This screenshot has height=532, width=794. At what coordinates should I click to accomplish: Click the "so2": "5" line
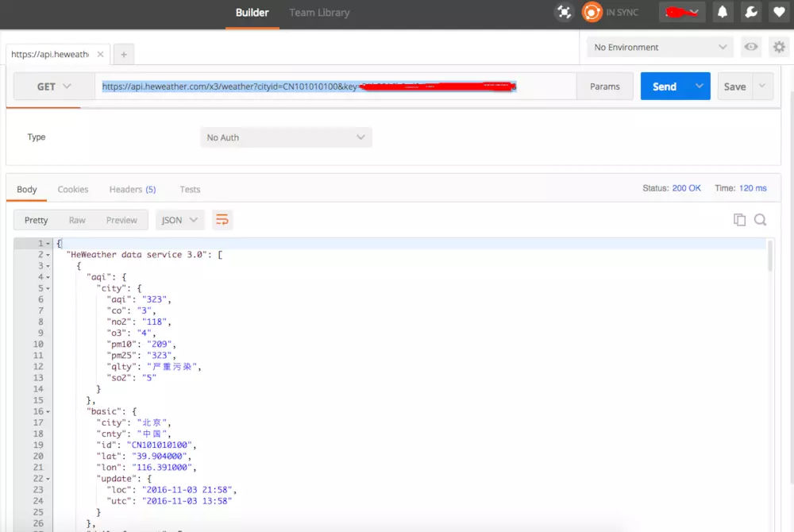(131, 378)
